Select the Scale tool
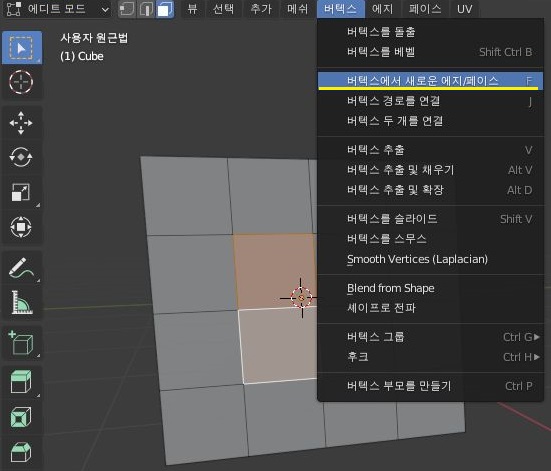Viewport: 551px width, 471px height. pos(21,192)
